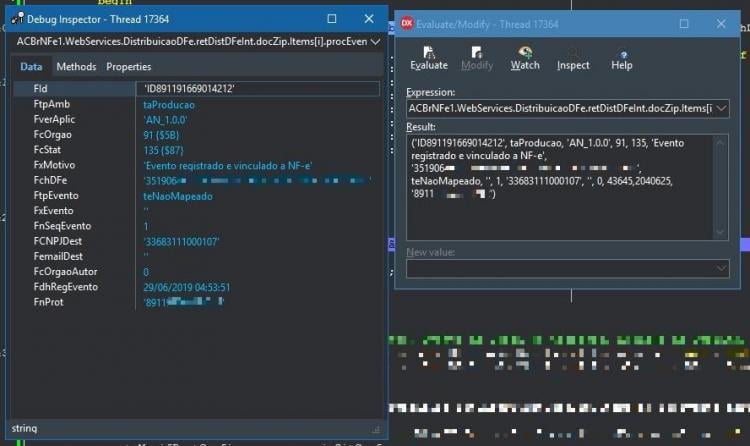Screen dimensions: 750x446
Task: Click the Watch toolbar icon
Action: point(525,52)
